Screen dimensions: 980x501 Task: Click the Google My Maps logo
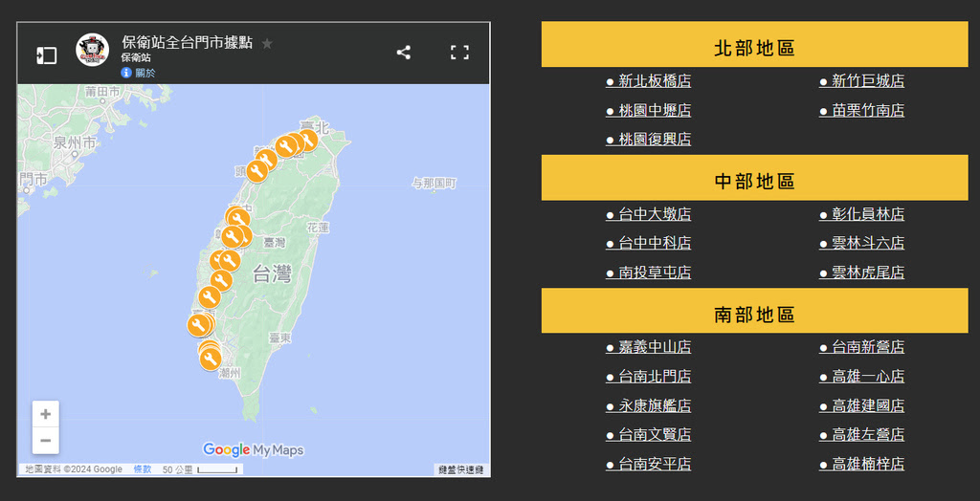(253, 449)
